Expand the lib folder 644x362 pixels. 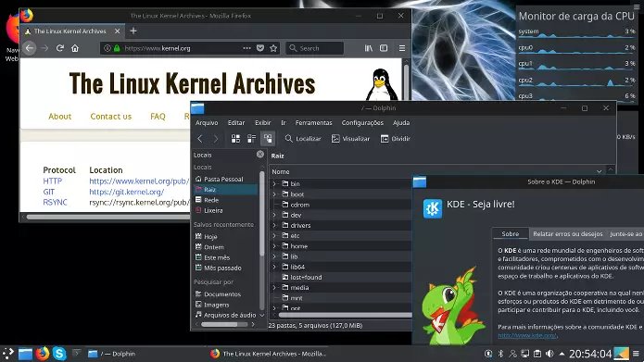(x=275, y=256)
